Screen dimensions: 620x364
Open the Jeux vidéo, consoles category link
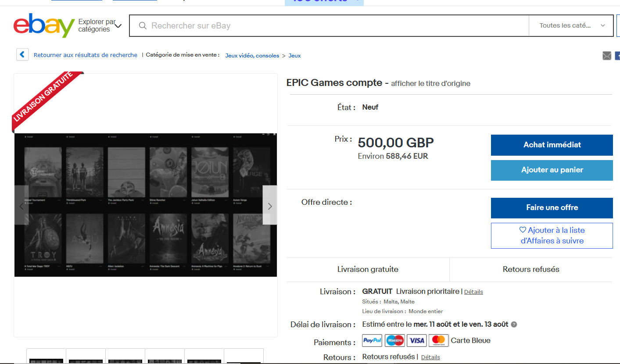pyautogui.click(x=252, y=56)
